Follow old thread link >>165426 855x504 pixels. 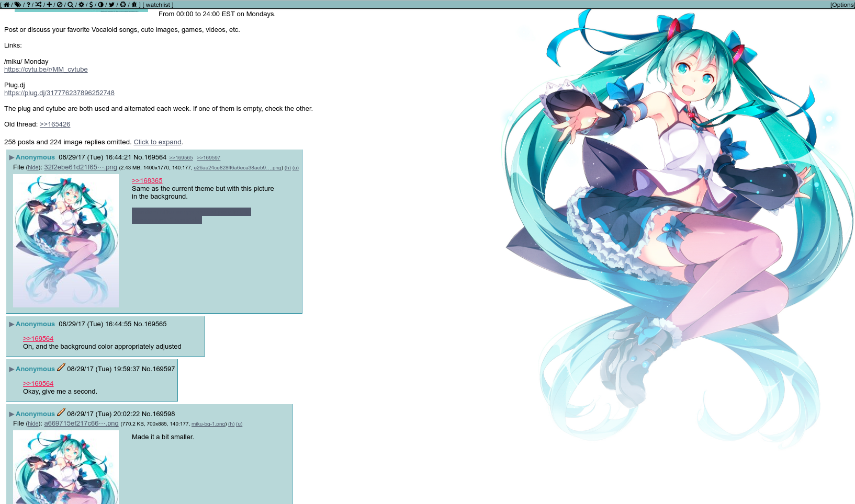pyautogui.click(x=55, y=124)
